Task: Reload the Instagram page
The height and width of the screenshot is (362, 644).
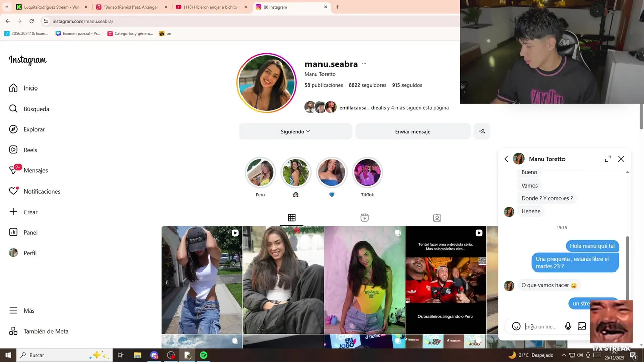Action: pyautogui.click(x=31, y=21)
